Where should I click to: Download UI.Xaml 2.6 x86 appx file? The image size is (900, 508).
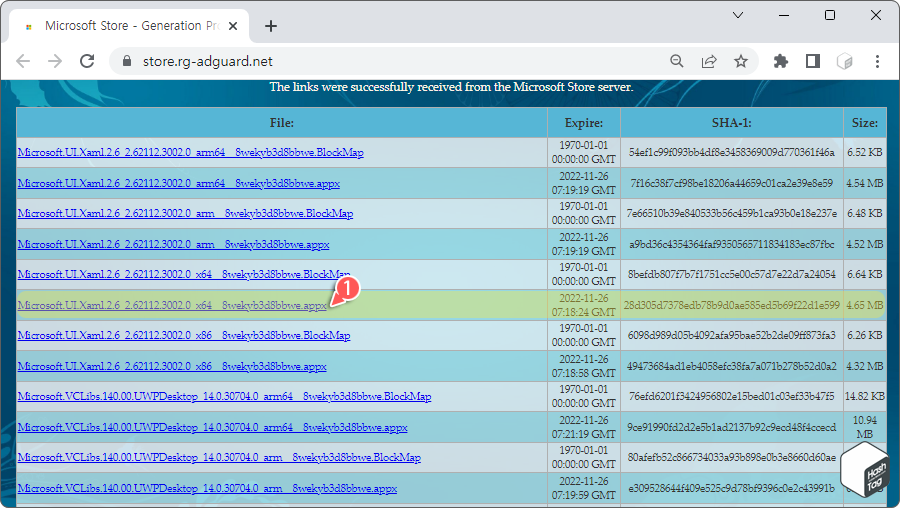[172, 366]
